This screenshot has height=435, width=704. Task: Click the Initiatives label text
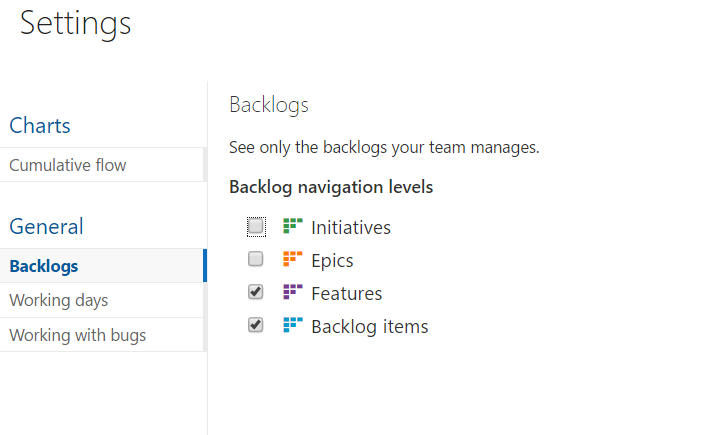[x=351, y=228]
